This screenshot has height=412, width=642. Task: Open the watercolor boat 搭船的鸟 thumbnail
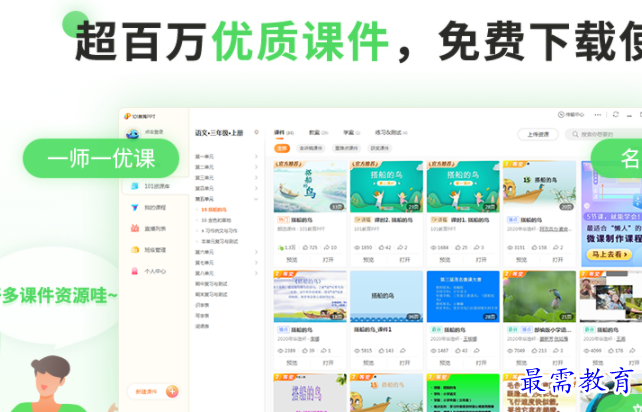pos(310,186)
